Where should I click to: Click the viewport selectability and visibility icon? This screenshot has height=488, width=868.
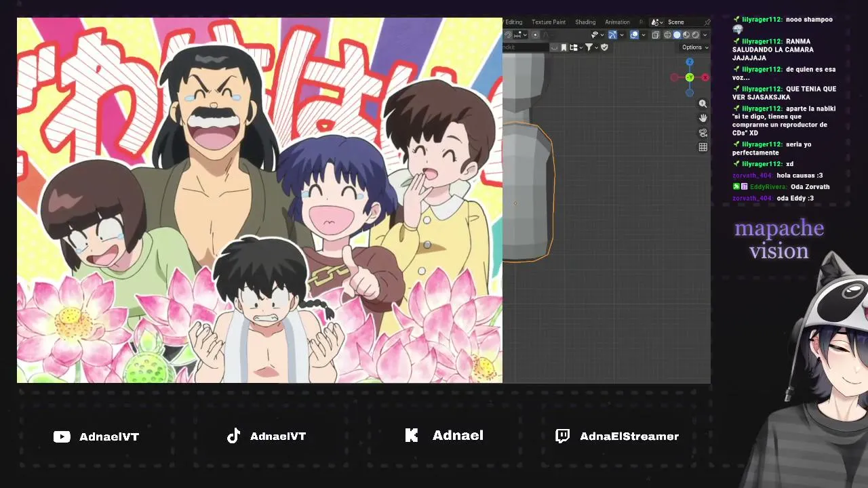click(x=594, y=35)
